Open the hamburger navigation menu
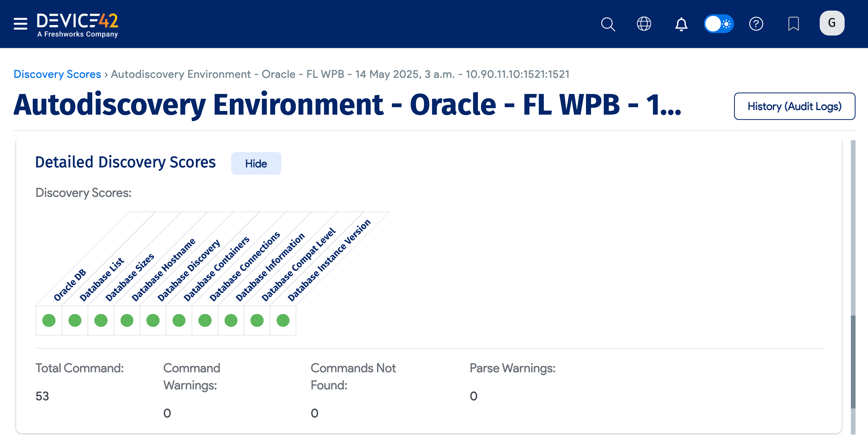868x443 pixels. 20,24
